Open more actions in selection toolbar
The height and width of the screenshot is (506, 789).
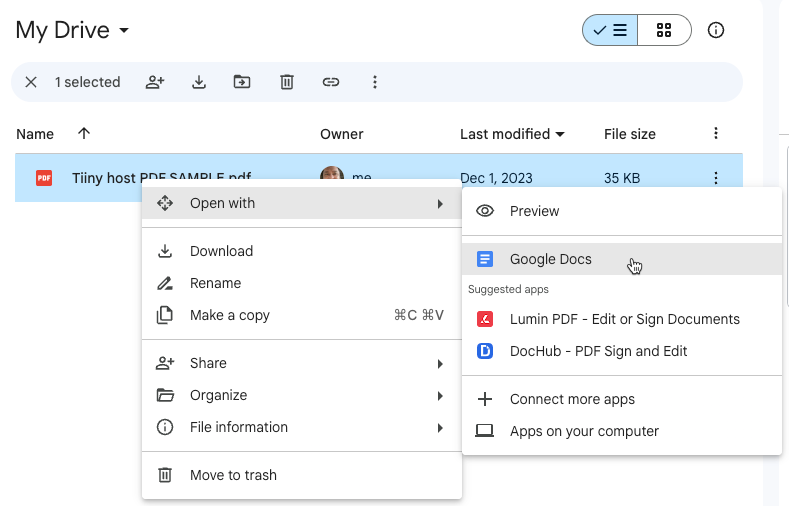point(374,82)
